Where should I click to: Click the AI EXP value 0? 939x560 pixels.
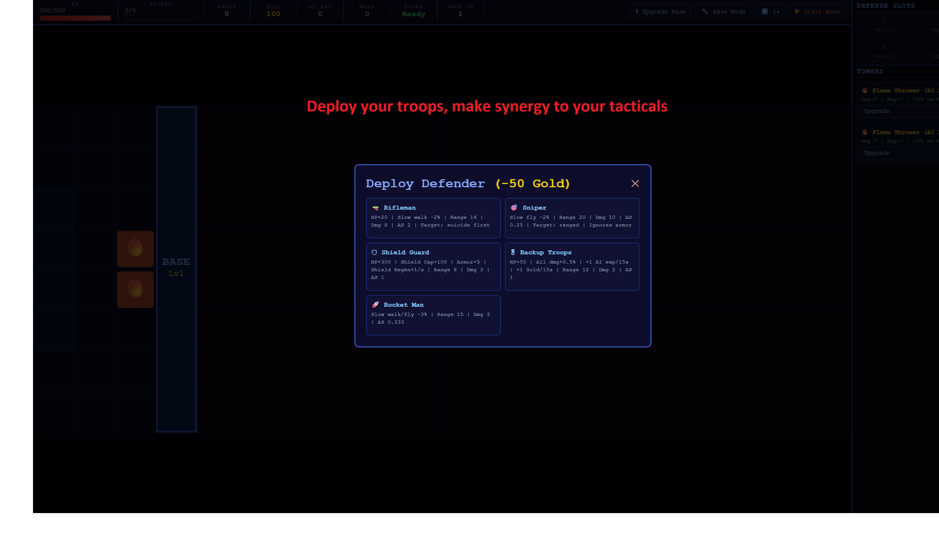(320, 14)
